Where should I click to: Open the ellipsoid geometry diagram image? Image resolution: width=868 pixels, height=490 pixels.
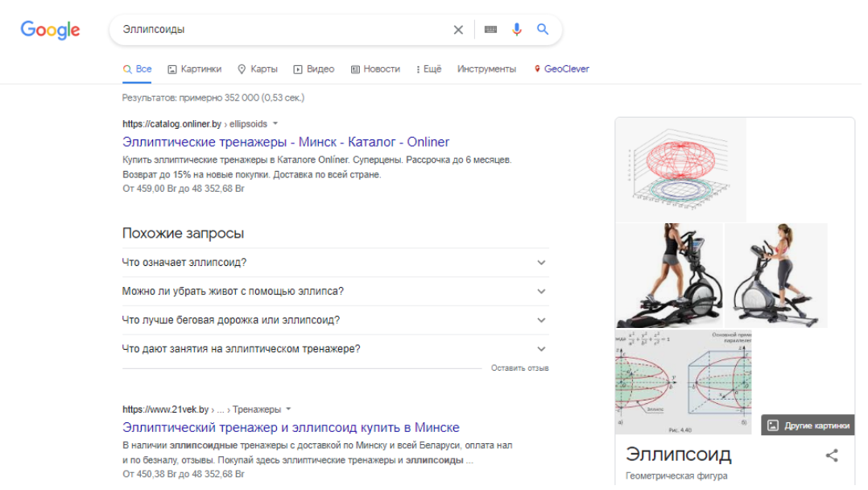pos(683,382)
